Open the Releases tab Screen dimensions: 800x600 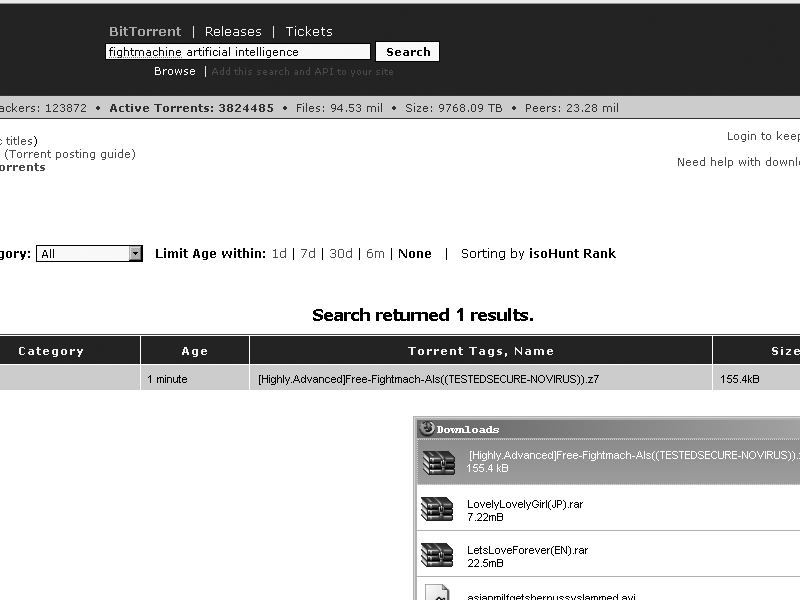coord(233,32)
